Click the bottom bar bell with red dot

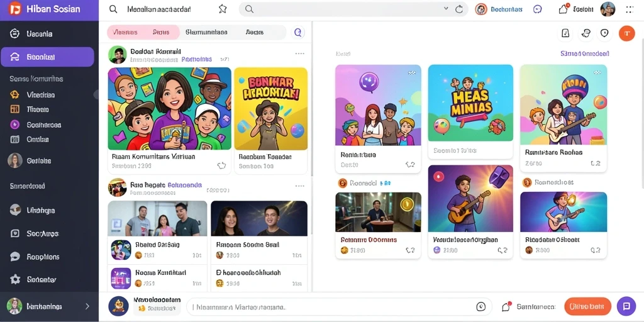click(506, 306)
